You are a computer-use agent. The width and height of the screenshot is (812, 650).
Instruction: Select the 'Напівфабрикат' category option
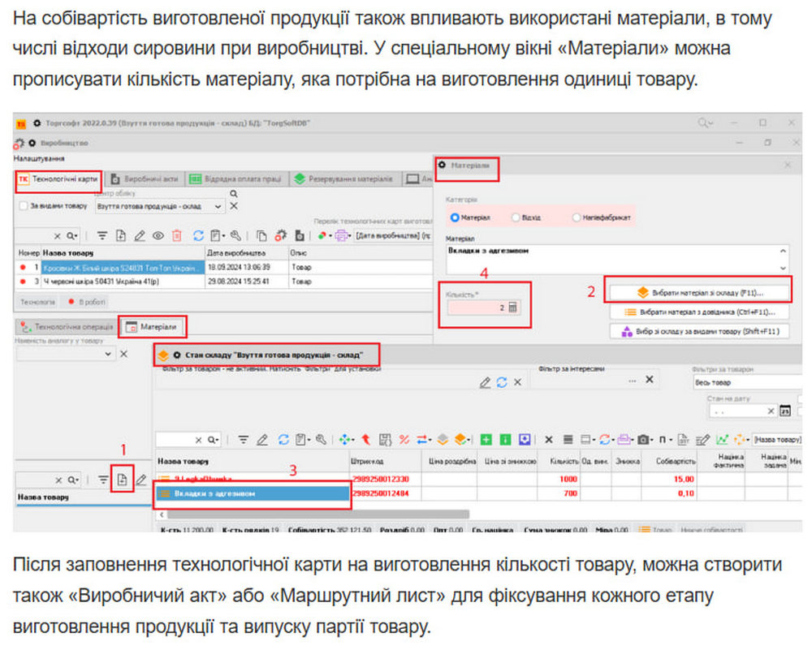click(577, 218)
